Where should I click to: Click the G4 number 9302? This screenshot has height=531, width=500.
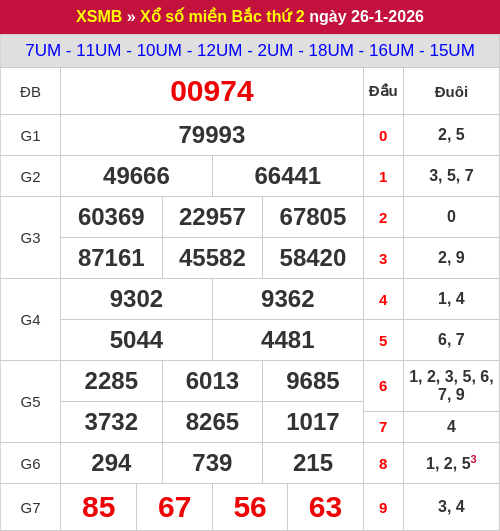coord(136,299)
